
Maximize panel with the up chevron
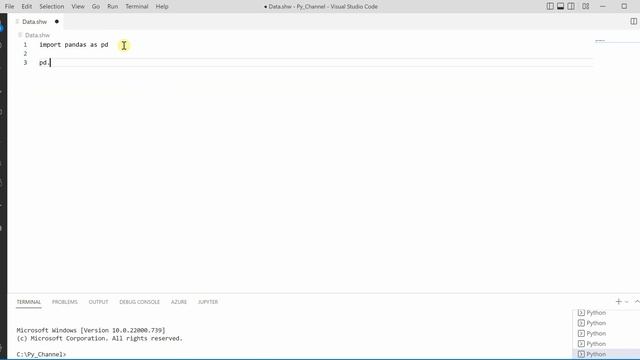637,302
